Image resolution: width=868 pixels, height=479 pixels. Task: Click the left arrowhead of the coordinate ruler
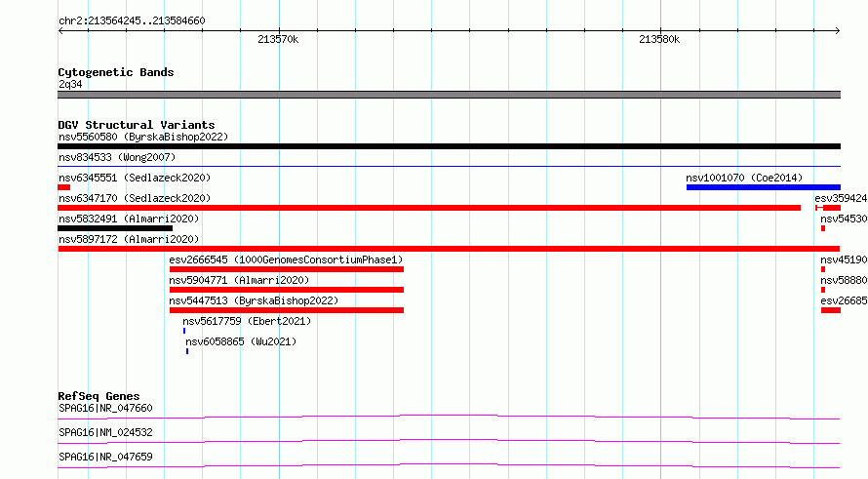[60, 31]
